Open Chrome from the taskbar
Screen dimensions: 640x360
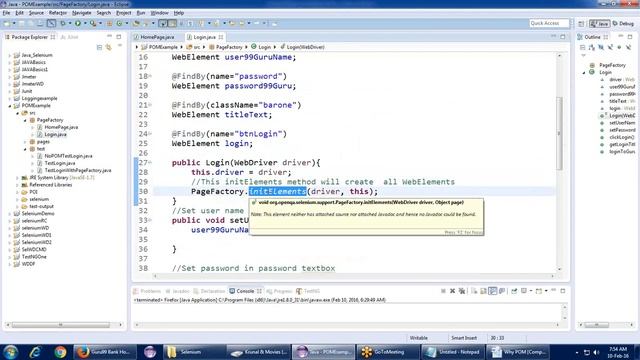[x=60, y=352]
